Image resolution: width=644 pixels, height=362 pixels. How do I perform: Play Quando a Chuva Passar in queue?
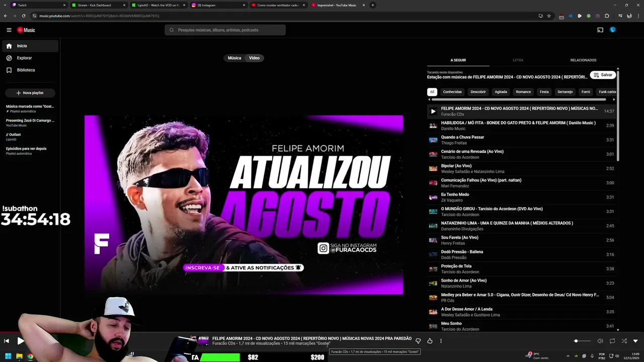tap(521, 140)
